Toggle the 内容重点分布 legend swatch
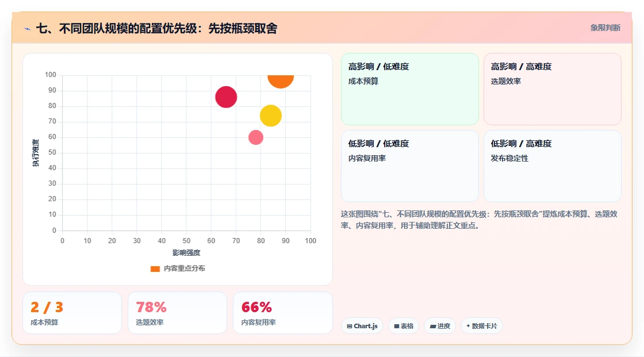 155,268
